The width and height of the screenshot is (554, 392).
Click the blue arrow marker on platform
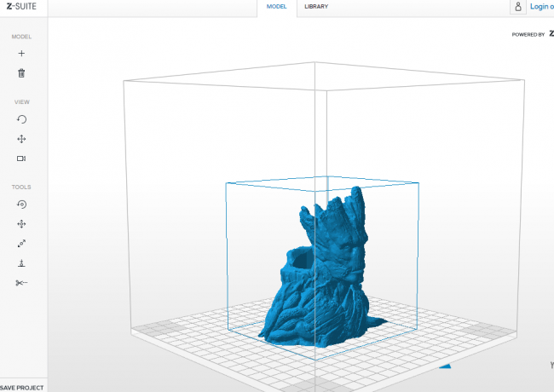click(444, 367)
